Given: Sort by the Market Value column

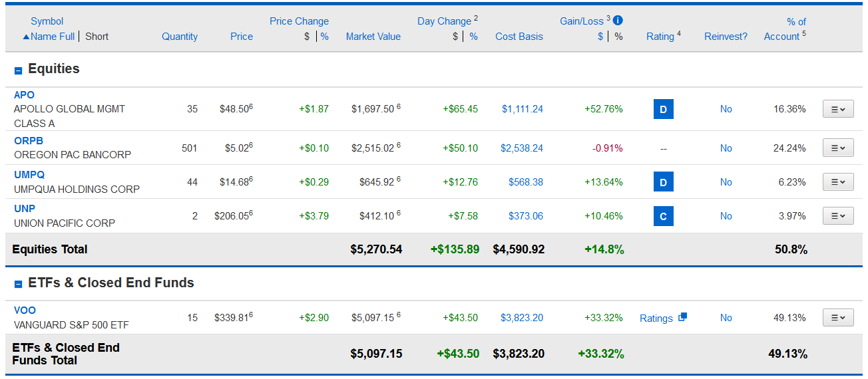Looking at the screenshot, I should pyautogui.click(x=373, y=37).
